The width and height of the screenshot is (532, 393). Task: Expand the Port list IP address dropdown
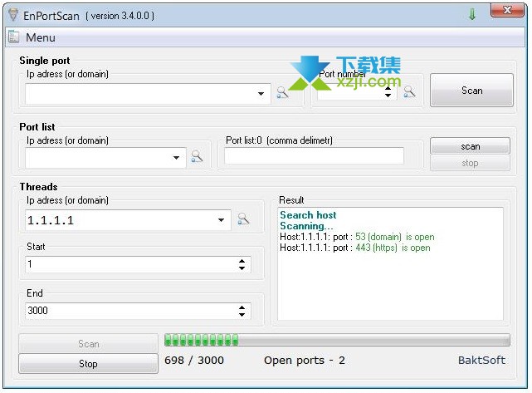[177, 157]
